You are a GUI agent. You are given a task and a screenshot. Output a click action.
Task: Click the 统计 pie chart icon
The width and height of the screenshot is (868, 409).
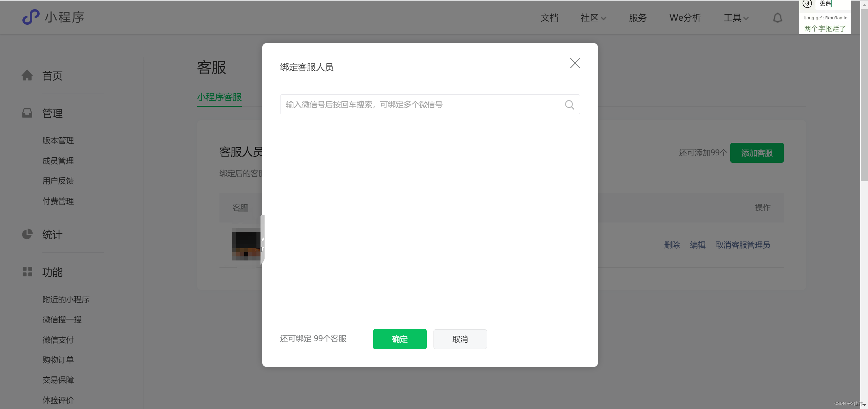[27, 234]
